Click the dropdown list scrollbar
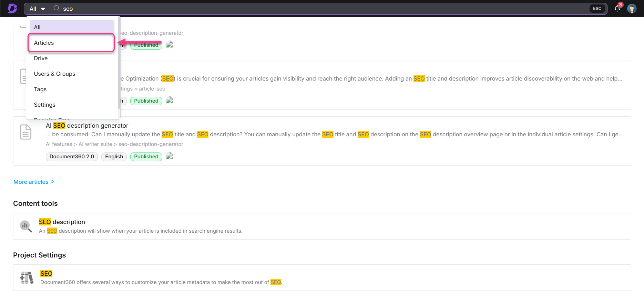Screen dimensions: 644x306 tap(119, 63)
